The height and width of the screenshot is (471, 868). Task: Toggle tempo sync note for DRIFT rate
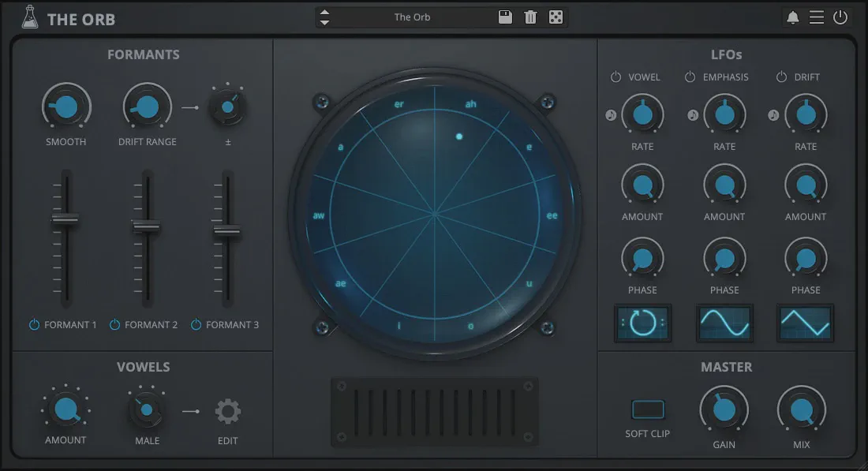(774, 115)
